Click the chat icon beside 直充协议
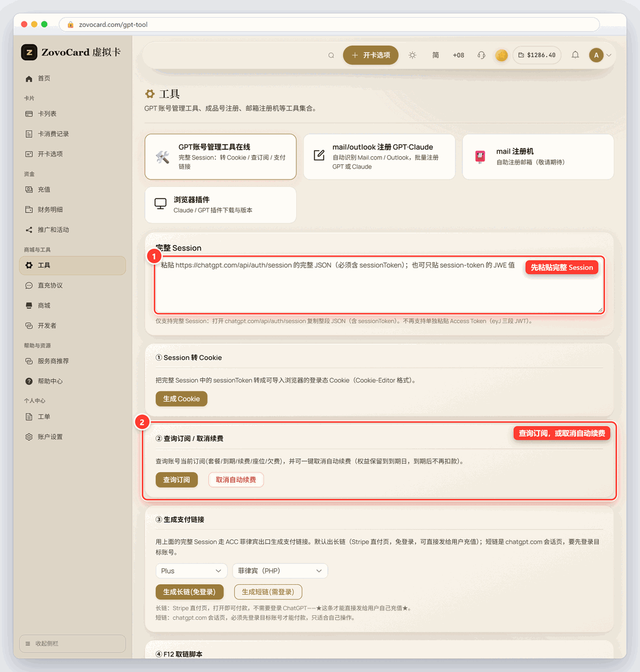This screenshot has width=640, height=672. click(x=29, y=285)
